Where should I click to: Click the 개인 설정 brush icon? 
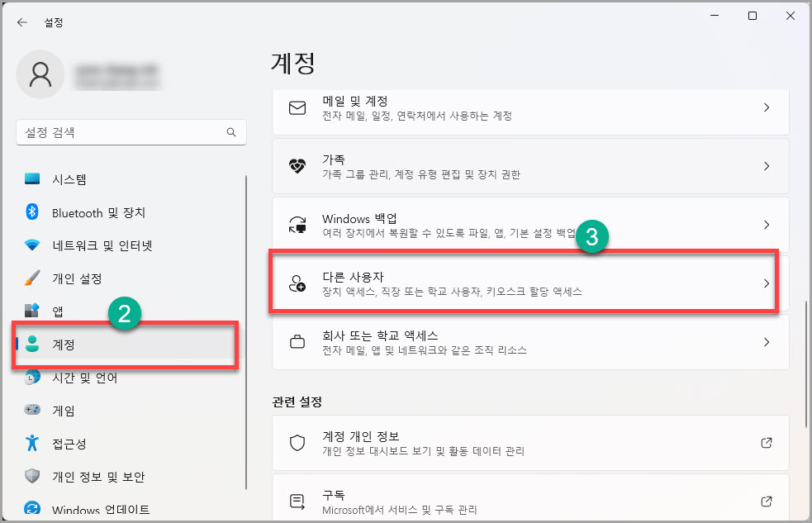pos(31,278)
